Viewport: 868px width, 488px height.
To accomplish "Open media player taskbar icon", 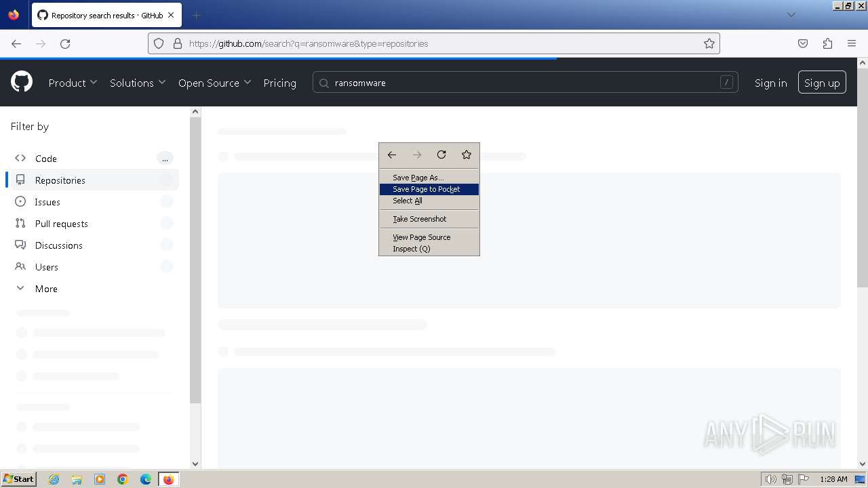I will click(100, 479).
